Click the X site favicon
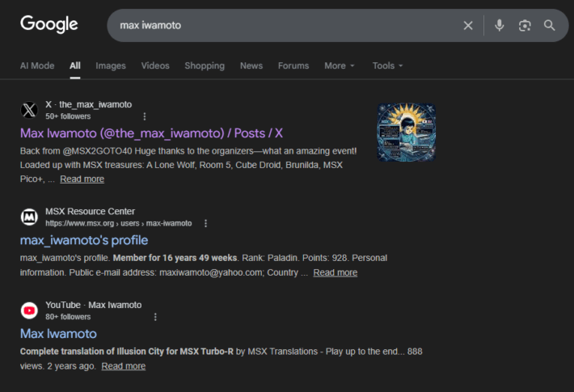This screenshot has width=574, height=392. (x=29, y=110)
